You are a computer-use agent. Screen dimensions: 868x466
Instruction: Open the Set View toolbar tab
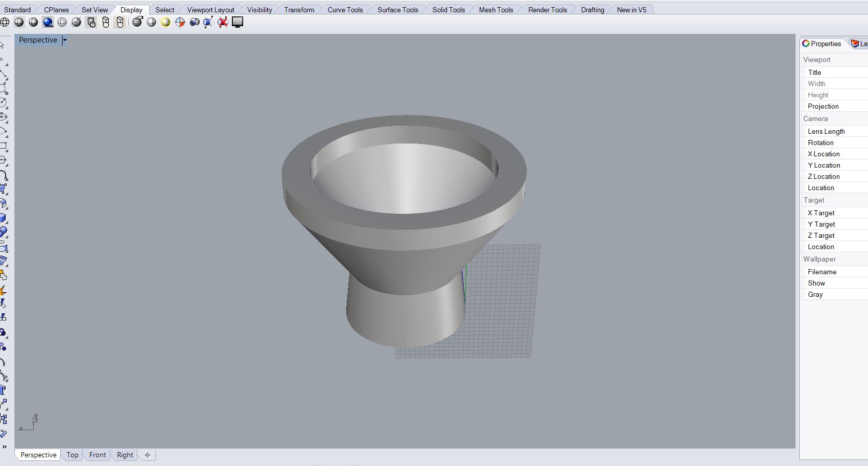[x=95, y=10]
